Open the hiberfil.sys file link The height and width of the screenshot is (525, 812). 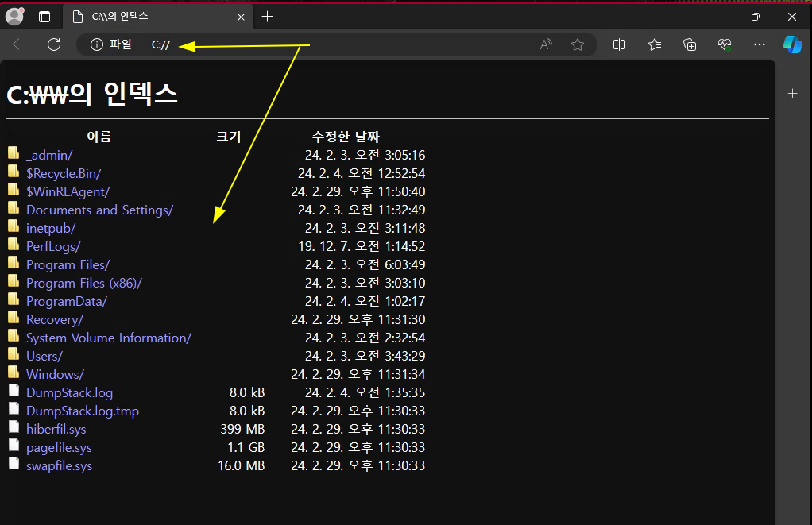(x=56, y=429)
